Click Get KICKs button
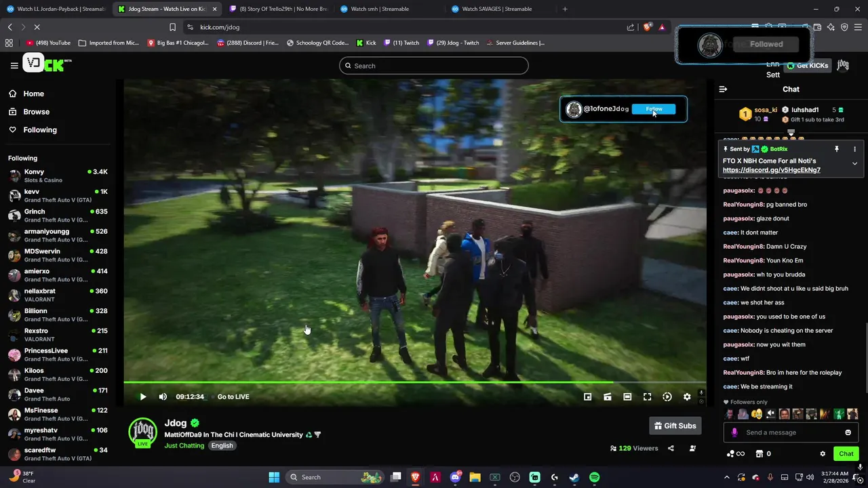 click(808, 66)
